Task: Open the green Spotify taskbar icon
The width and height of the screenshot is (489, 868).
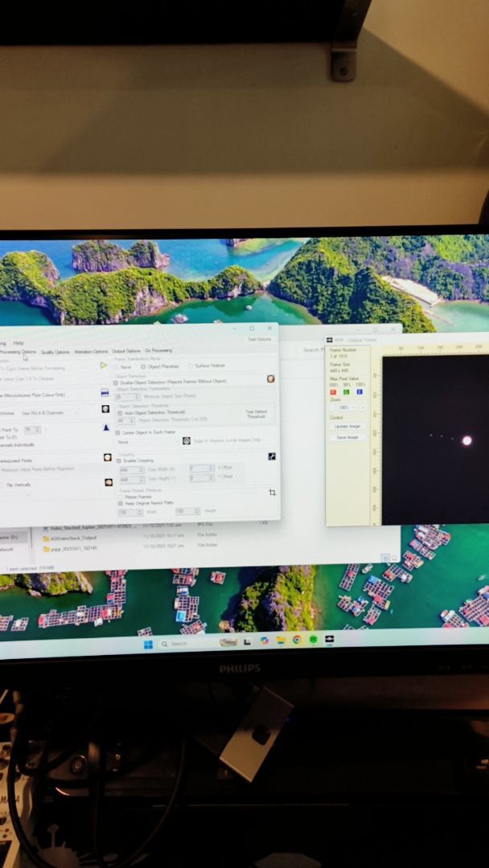Action: tap(313, 640)
